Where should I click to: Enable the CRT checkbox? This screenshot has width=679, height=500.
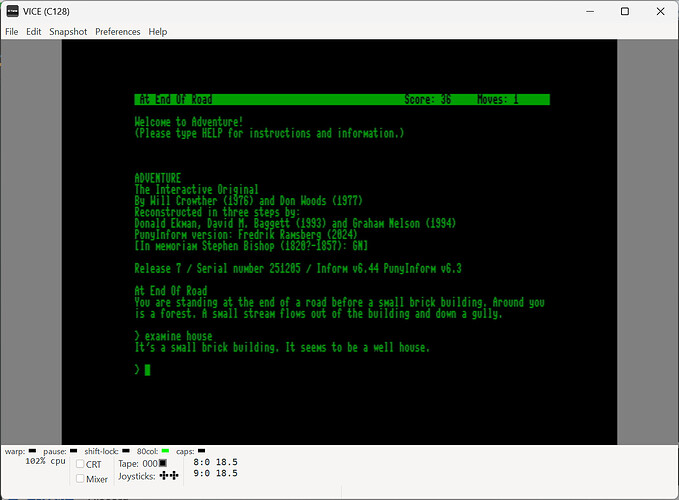(x=80, y=464)
